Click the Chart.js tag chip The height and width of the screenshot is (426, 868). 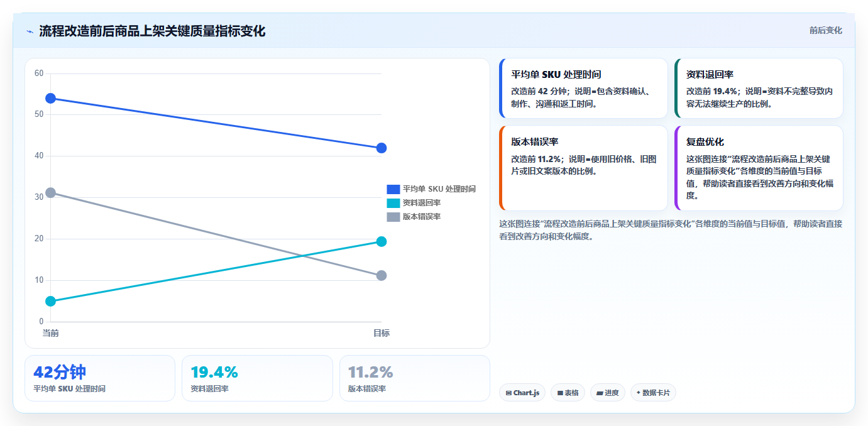click(522, 393)
